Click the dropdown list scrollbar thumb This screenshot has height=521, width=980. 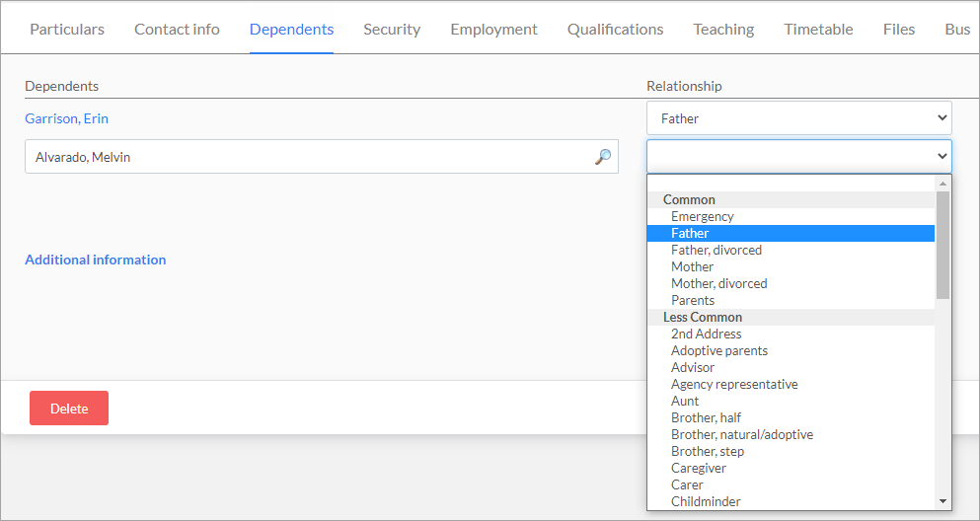[943, 245]
